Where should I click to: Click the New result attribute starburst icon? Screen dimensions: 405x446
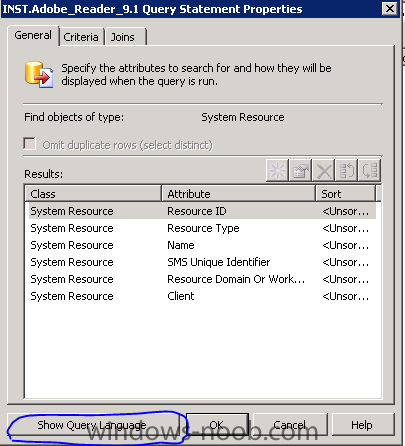coord(277,171)
